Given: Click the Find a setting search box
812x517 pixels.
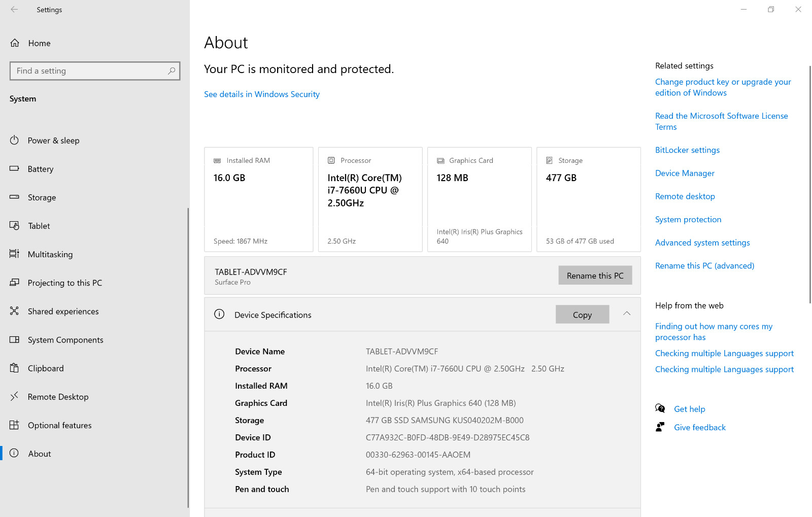Looking at the screenshot, I should pos(95,71).
